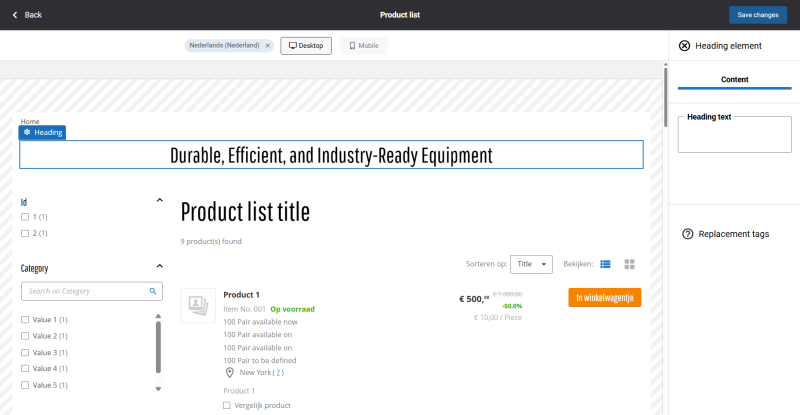This screenshot has width=800, height=415.
Task: Switch to Mobile preview
Action: click(363, 46)
